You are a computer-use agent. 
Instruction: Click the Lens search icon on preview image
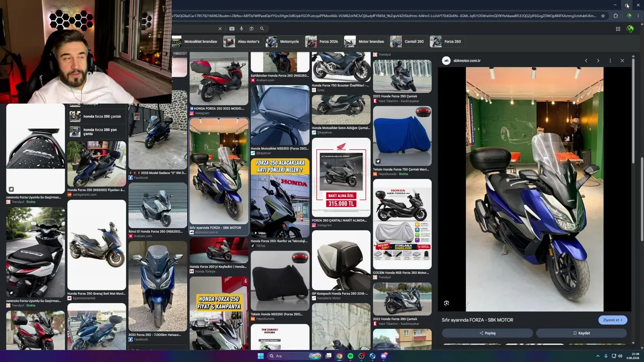click(x=446, y=303)
